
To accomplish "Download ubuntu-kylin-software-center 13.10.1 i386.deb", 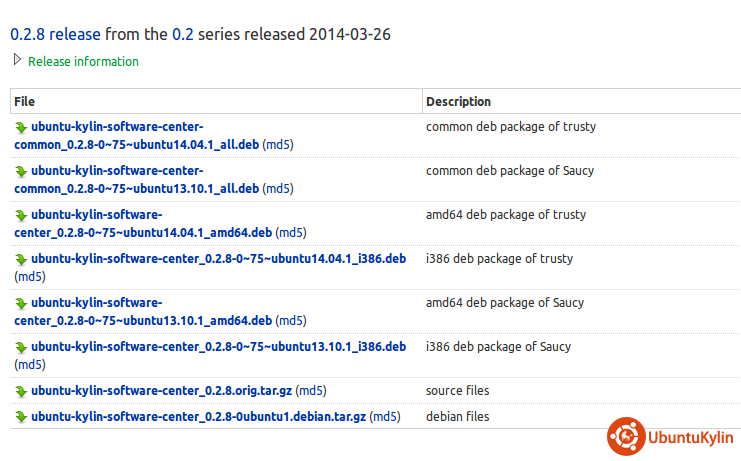I will coord(218,347).
